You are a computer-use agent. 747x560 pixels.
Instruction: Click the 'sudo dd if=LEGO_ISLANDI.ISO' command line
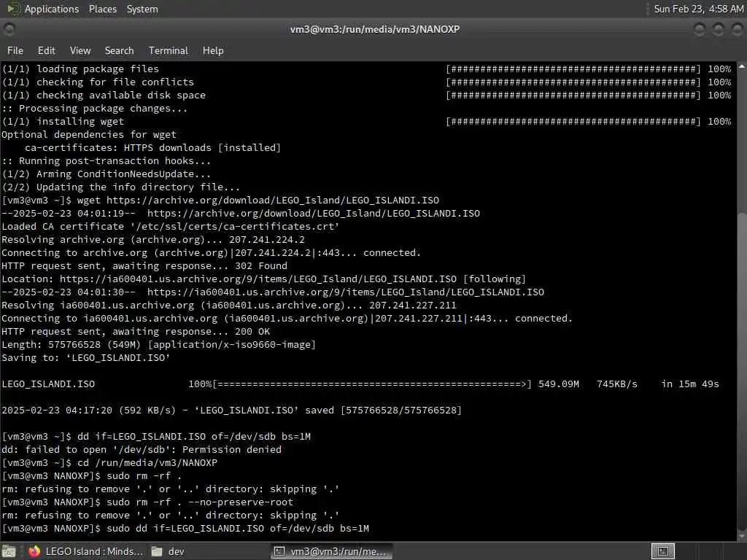point(185,528)
